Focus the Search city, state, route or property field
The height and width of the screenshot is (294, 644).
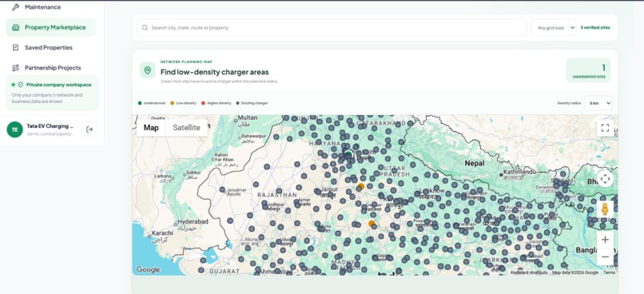pos(332,28)
